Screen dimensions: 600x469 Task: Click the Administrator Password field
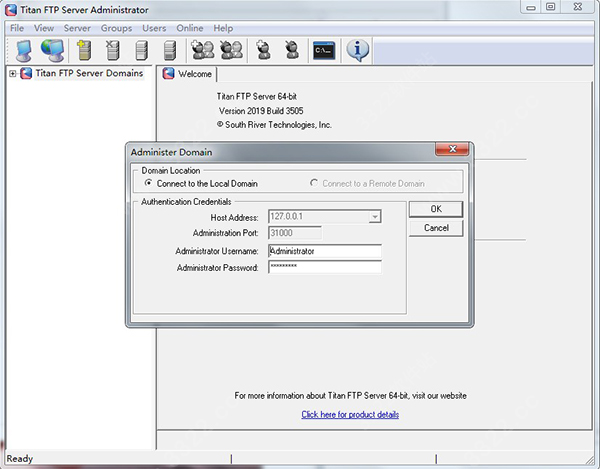(x=324, y=267)
